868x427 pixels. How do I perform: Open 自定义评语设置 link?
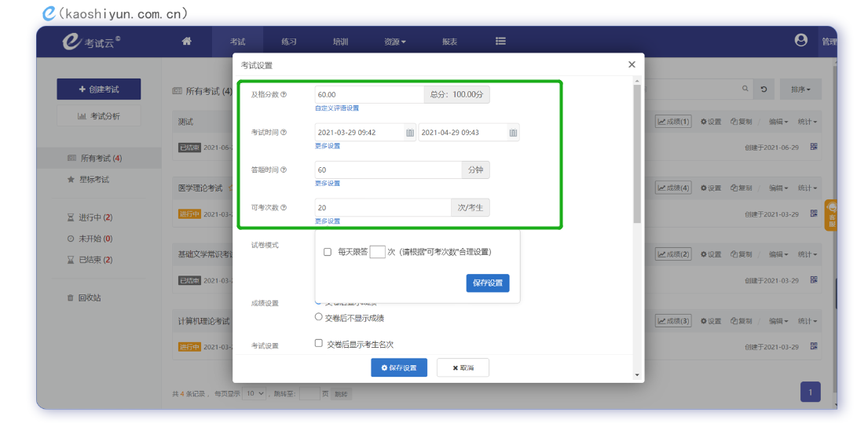pyautogui.click(x=336, y=108)
